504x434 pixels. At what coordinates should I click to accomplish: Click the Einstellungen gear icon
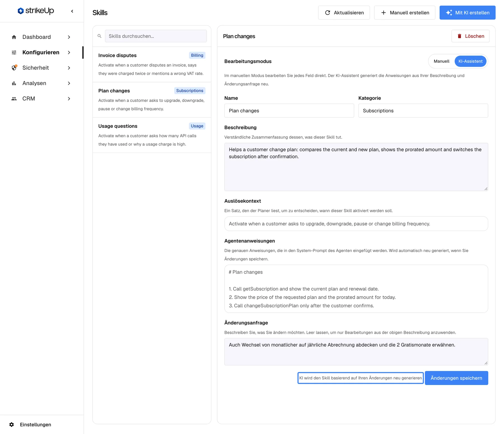coord(11,424)
